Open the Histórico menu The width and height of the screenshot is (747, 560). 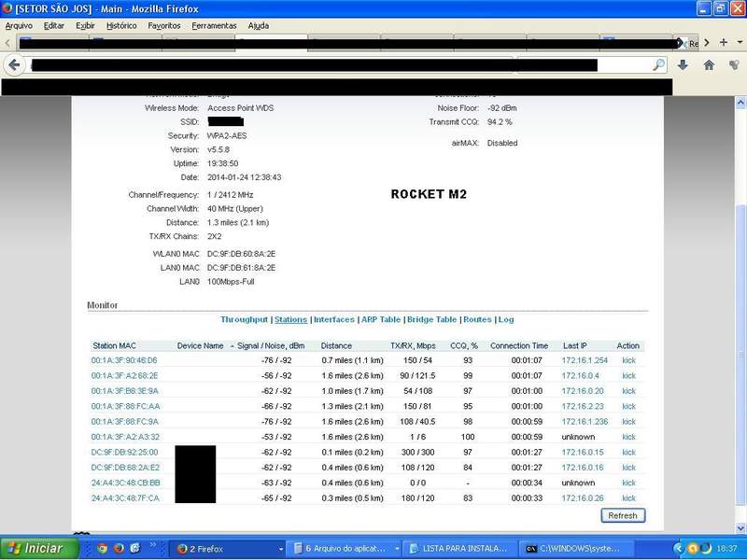tap(121, 26)
